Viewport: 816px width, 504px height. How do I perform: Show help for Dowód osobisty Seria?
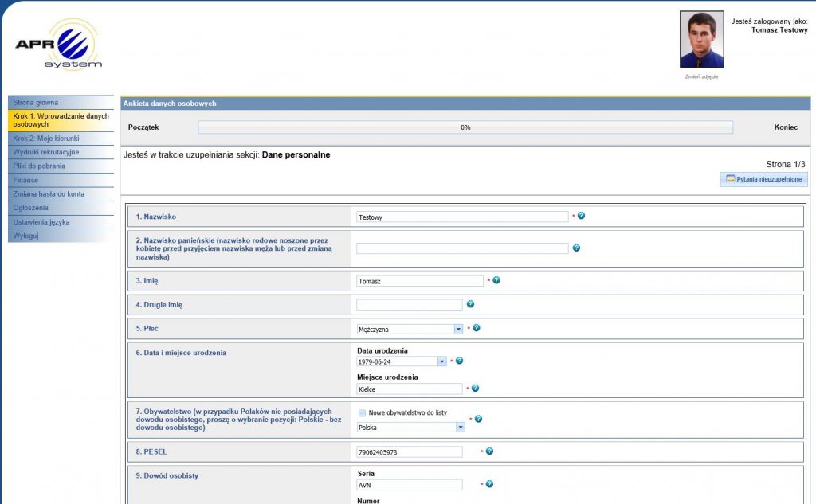tap(489, 484)
